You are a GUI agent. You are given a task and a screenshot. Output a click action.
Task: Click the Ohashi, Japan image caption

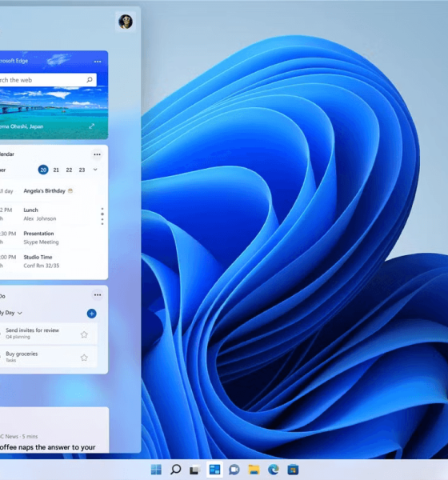22,126
